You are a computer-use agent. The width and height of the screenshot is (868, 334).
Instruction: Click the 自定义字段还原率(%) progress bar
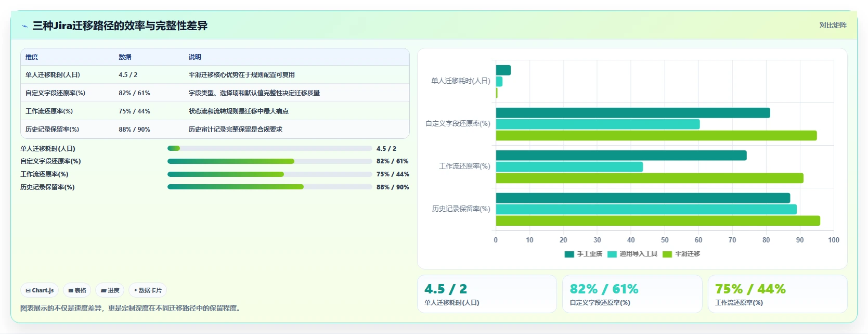[269, 161]
